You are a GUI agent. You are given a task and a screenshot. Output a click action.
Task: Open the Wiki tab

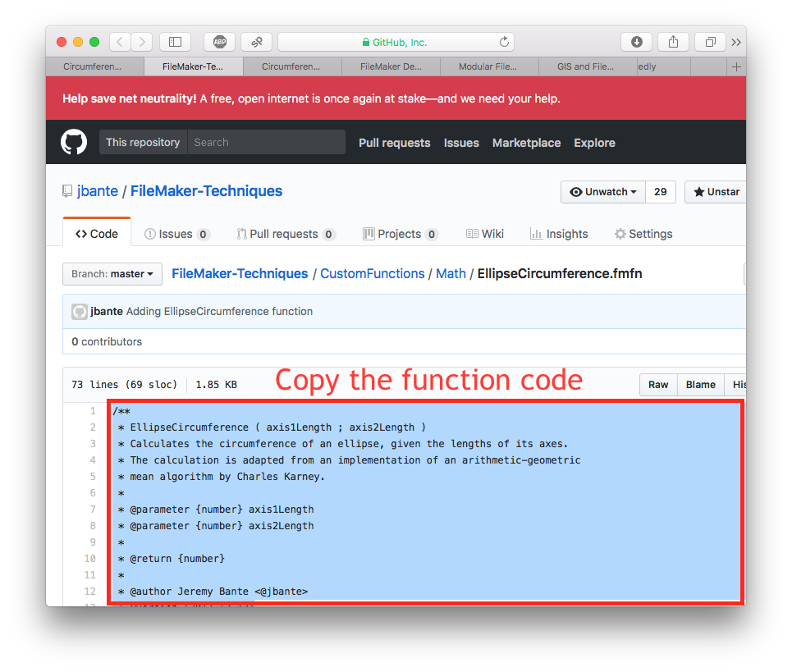tap(485, 234)
